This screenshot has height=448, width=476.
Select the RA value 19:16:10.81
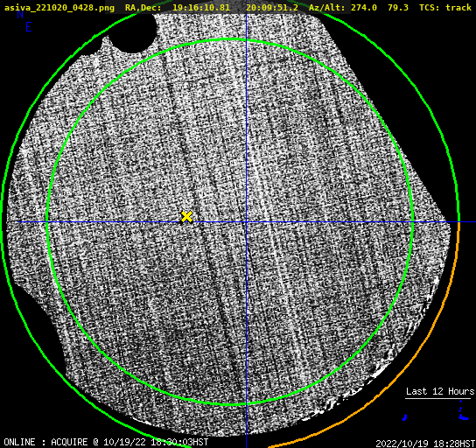coord(201,7)
